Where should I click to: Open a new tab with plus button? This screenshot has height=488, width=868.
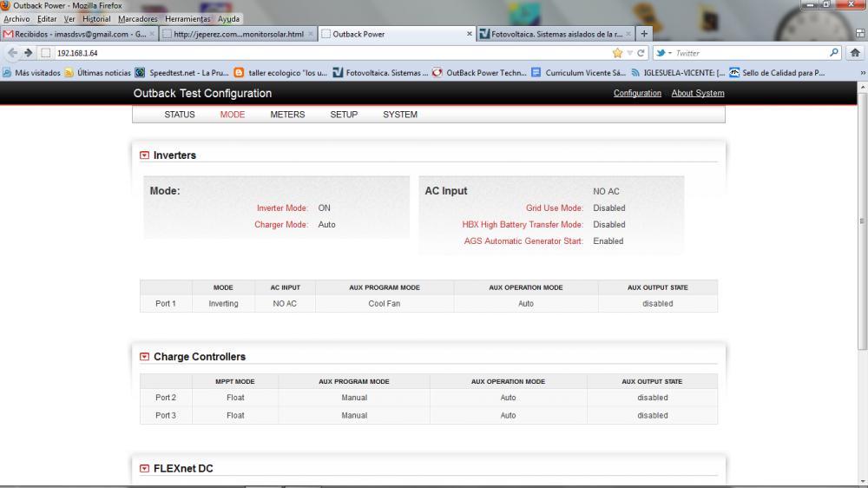pyautogui.click(x=644, y=34)
